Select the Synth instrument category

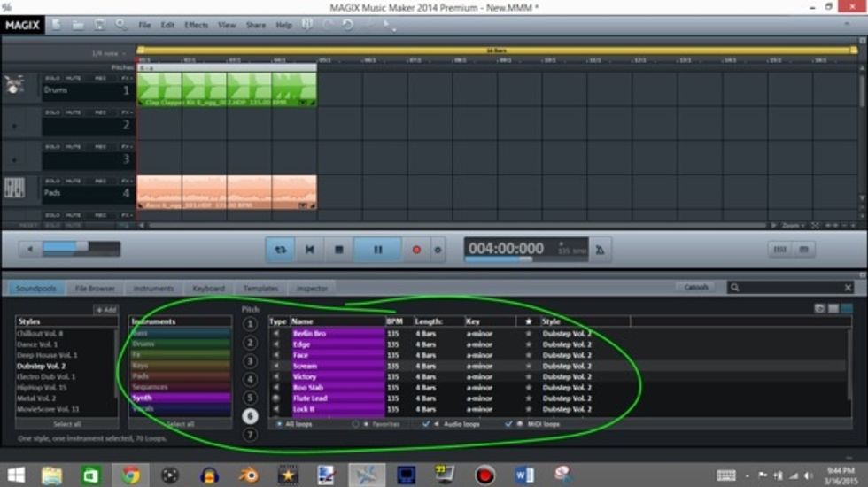tap(181, 398)
